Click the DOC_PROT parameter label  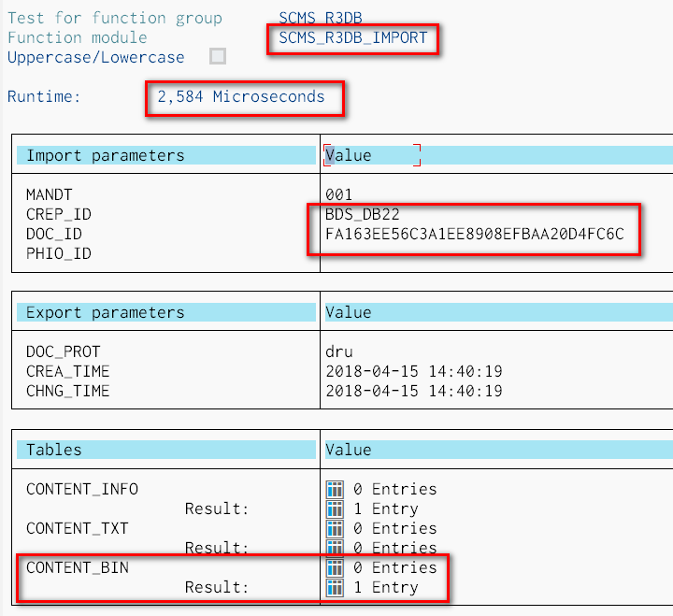tap(64, 351)
